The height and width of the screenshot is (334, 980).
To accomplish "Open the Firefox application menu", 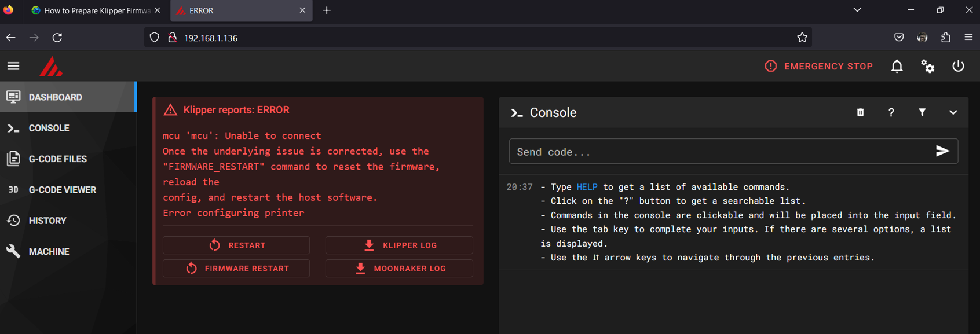I will point(968,38).
